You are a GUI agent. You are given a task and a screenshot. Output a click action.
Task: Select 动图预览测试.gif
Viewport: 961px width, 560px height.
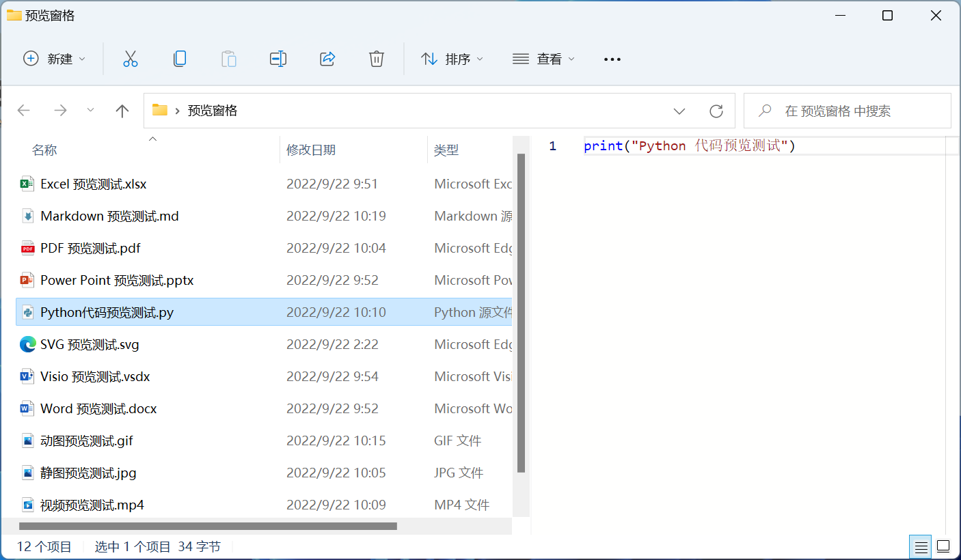coord(87,440)
